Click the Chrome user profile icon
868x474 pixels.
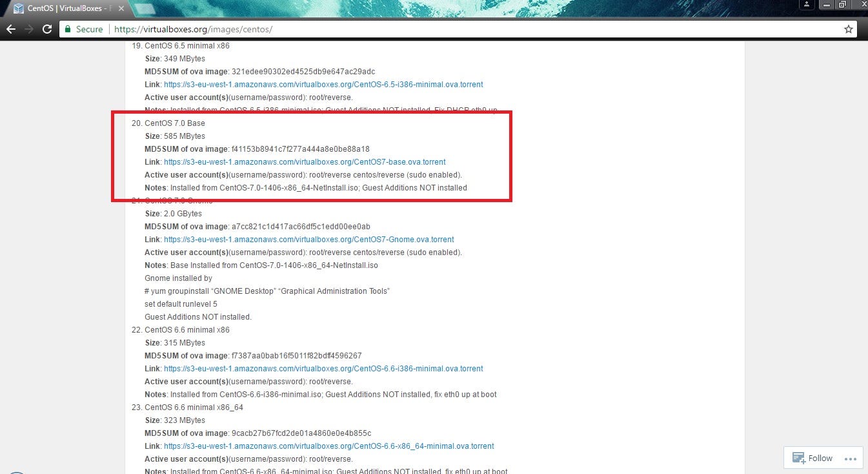[807, 5]
